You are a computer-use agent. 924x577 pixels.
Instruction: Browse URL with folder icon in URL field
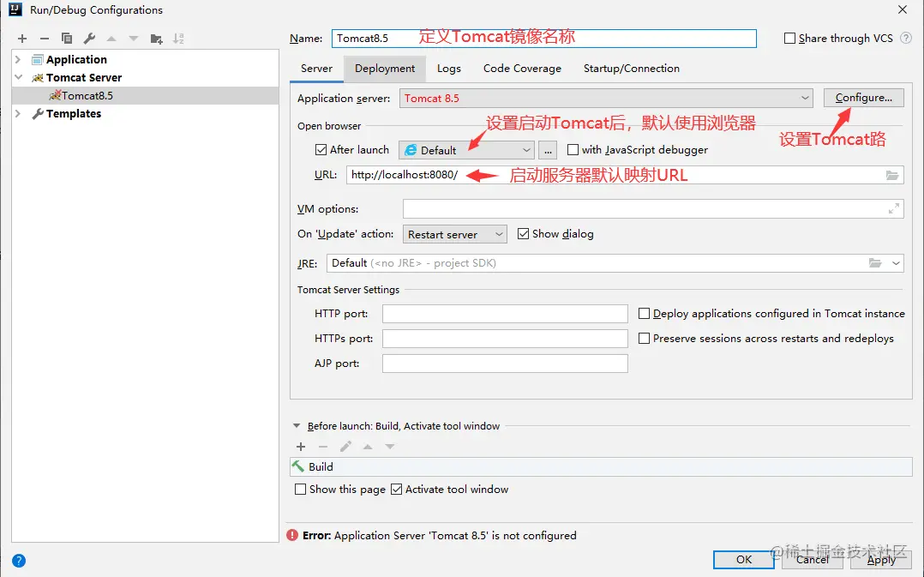click(x=892, y=175)
